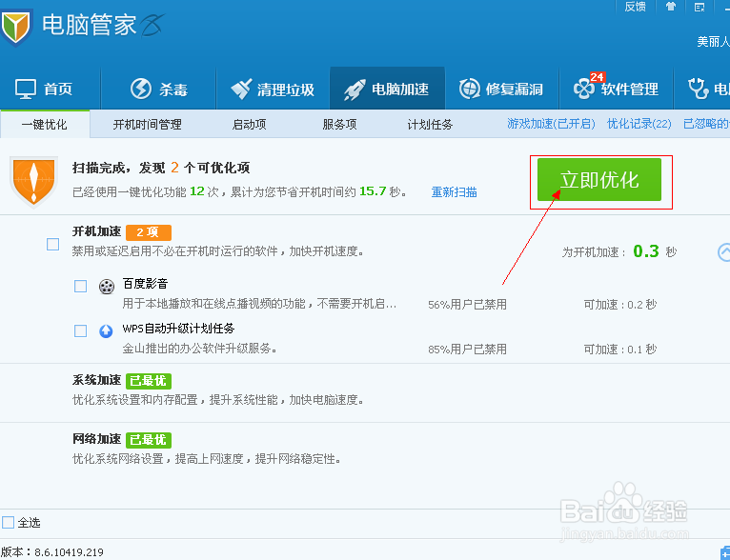Click the 系统加速 section title

[x=96, y=380]
